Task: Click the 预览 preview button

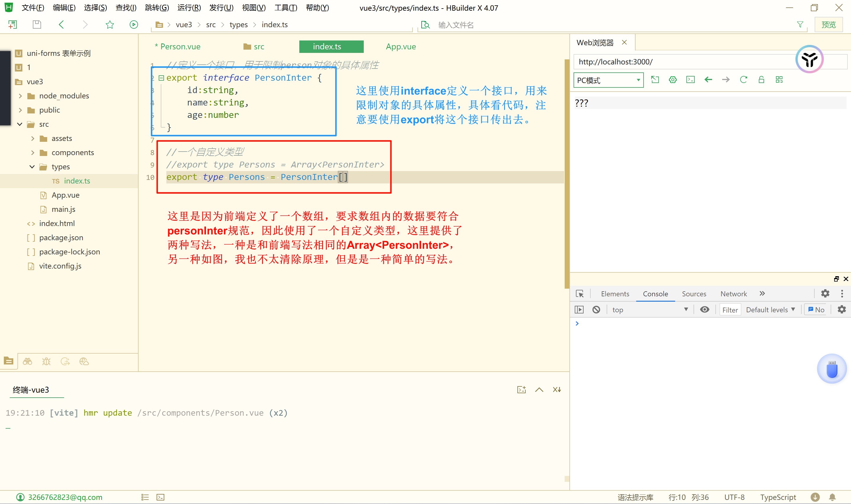Action: (x=828, y=25)
